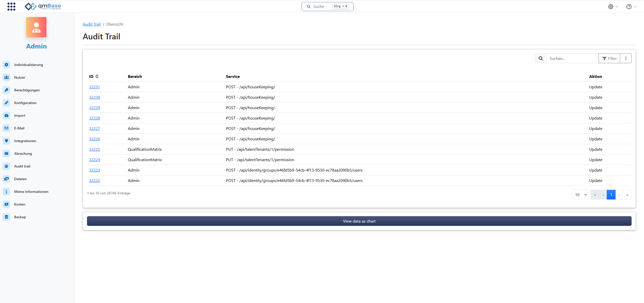Screen dimensions: 644x303
Task: Click the Berechtigungen key icon
Action: (x=7, y=90)
